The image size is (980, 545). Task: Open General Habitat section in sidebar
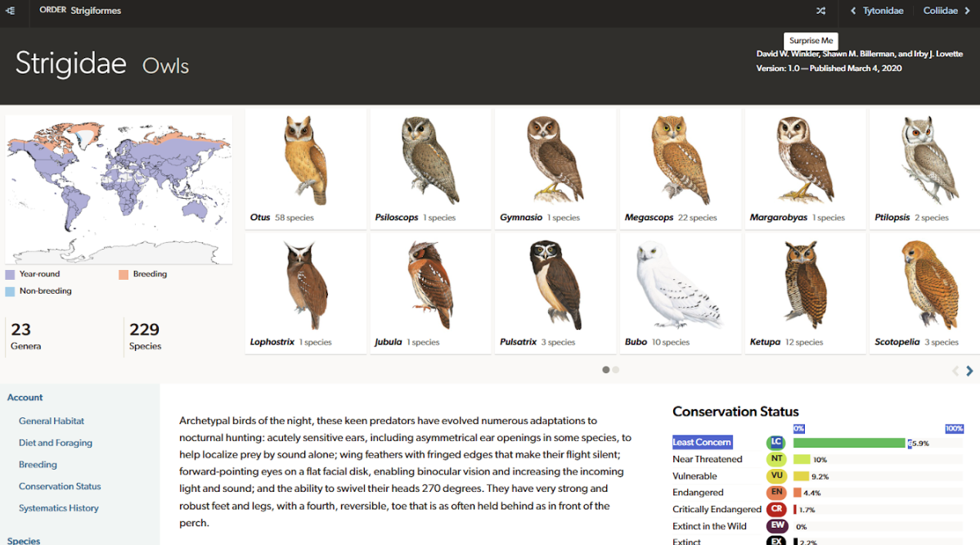pos(52,421)
